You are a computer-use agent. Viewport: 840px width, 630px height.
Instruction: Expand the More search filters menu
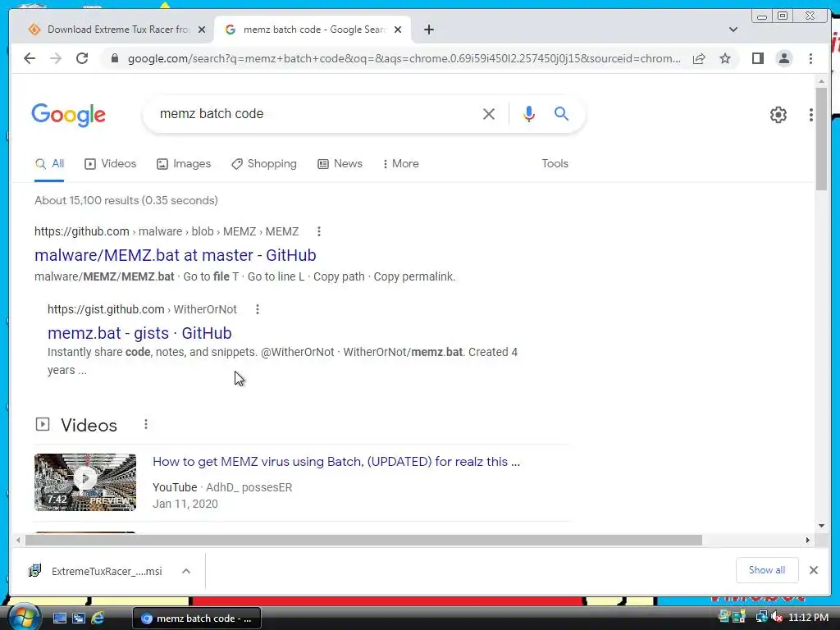(x=400, y=163)
